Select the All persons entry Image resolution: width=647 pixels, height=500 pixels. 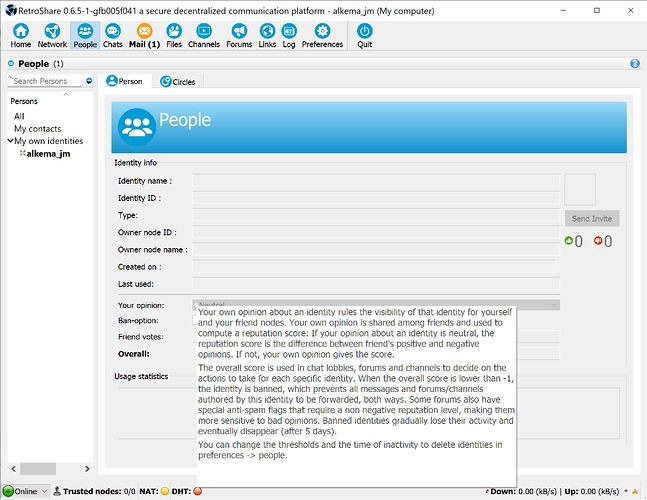point(19,116)
